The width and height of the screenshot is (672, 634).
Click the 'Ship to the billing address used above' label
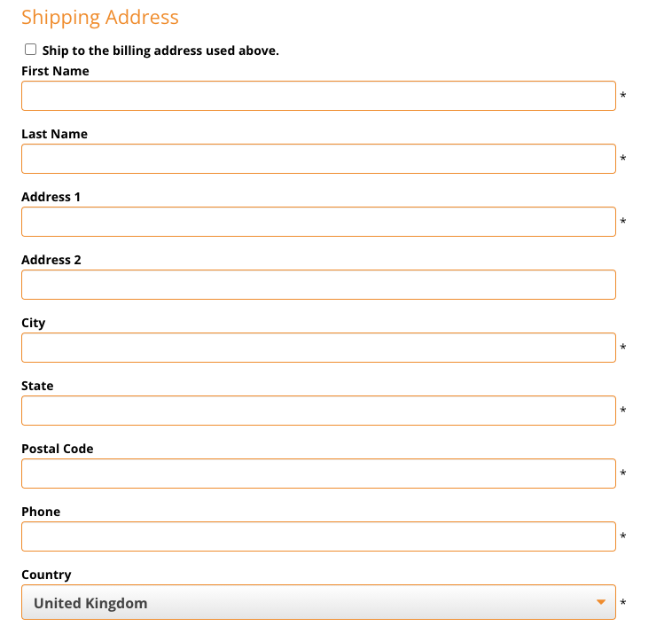tap(160, 51)
